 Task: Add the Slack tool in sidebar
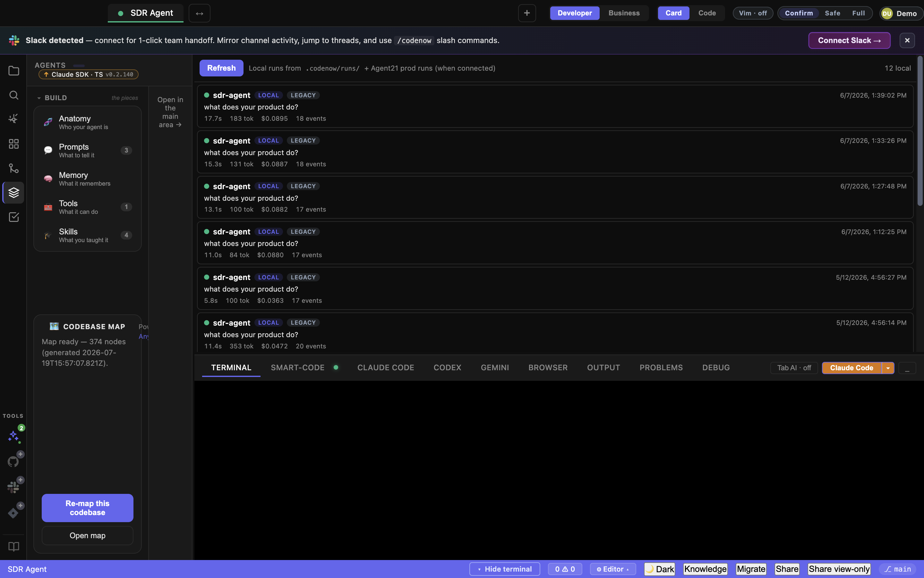[14, 487]
